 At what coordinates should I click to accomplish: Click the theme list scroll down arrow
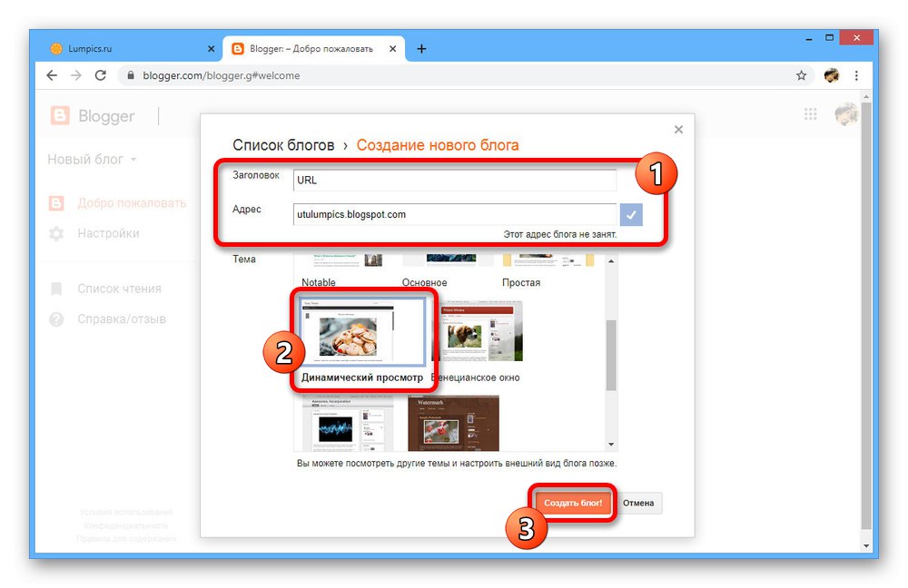tap(611, 445)
